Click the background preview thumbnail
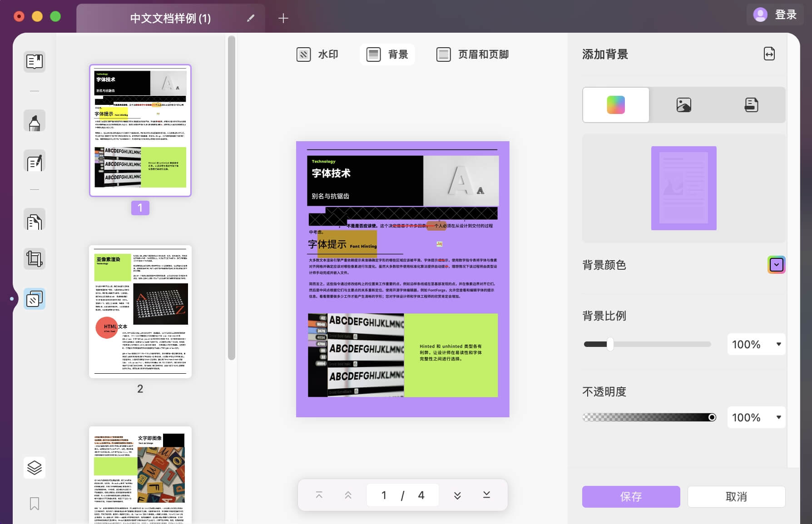The width and height of the screenshot is (812, 524). 683,188
